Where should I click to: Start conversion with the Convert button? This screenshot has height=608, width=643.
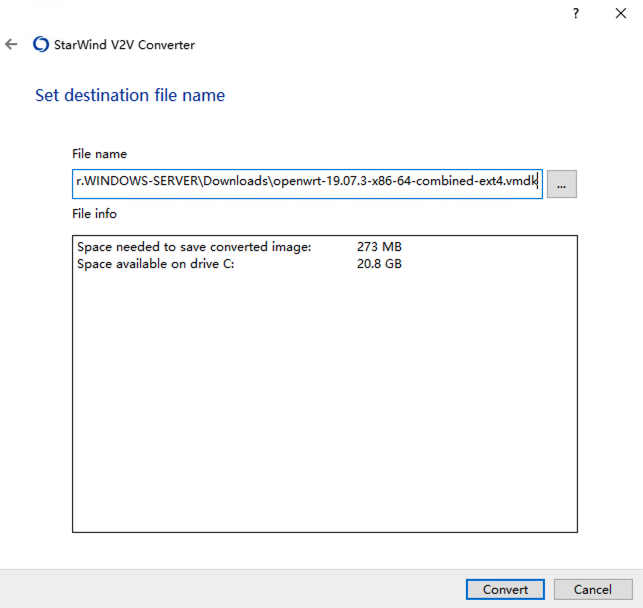(x=505, y=590)
